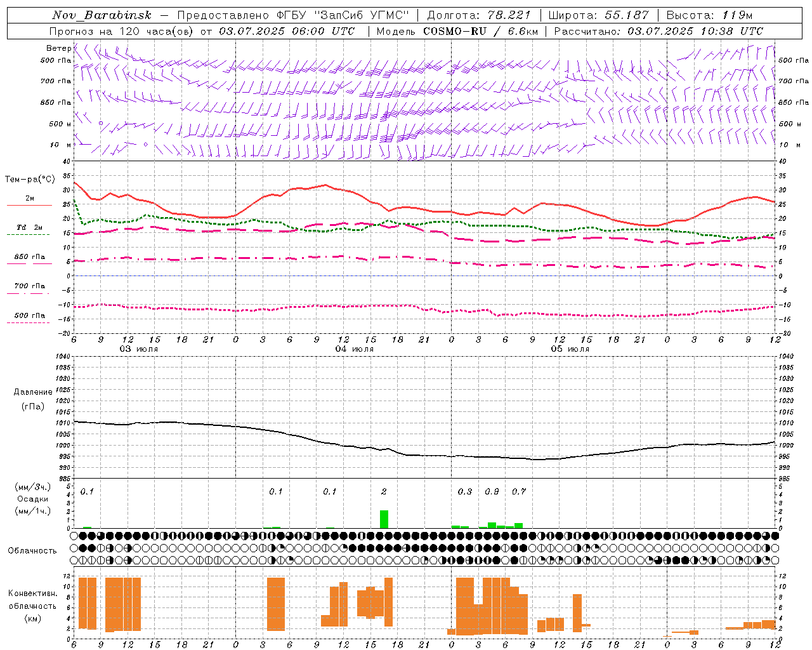Click the 'Прогноз на 120 часа(ов)' forecast header
The image size is (812, 650).
(121, 31)
